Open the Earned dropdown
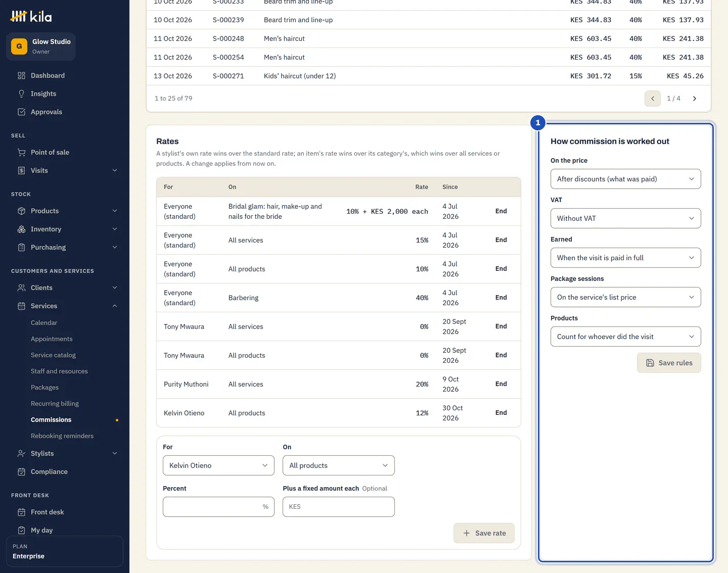The width and height of the screenshot is (728, 573). (625, 258)
